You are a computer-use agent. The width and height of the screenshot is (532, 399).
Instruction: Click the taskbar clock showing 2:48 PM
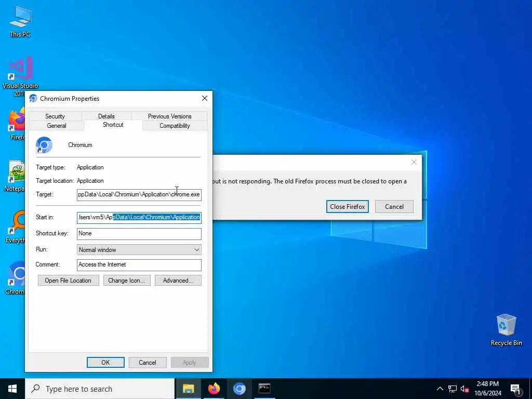coord(487,389)
